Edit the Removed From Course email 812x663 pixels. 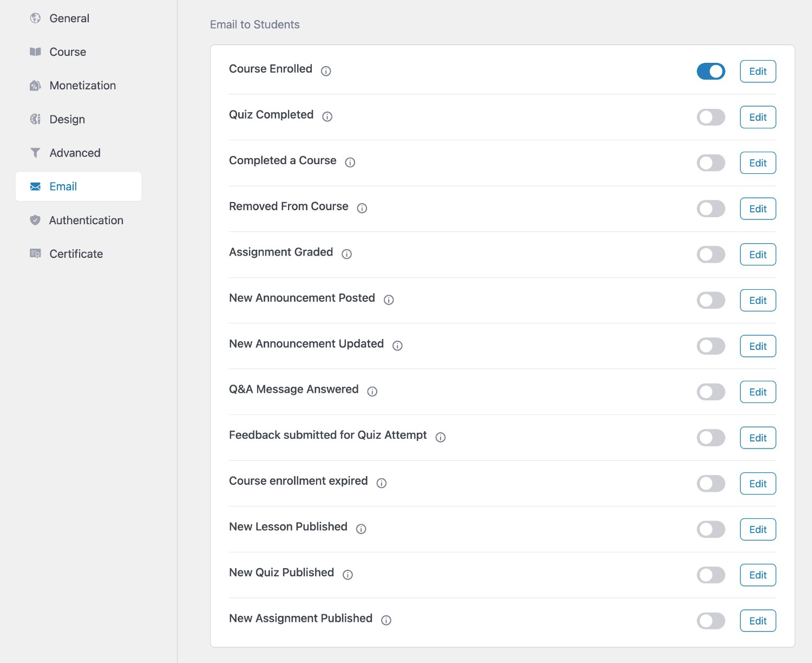(758, 209)
